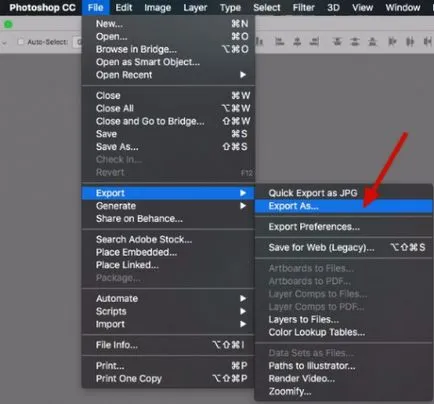The height and width of the screenshot is (404, 434).
Task: Click the Distribute left edges icon
Action: pyautogui.click(x=392, y=42)
